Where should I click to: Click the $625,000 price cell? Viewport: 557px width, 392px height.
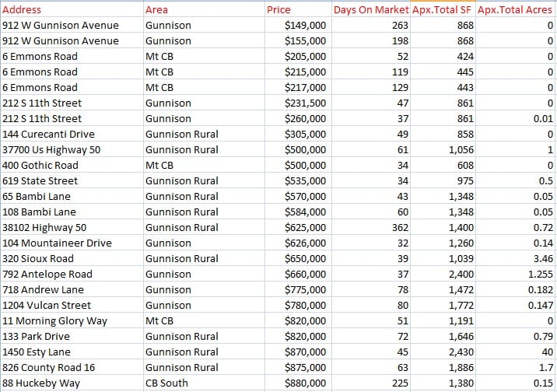[x=298, y=228]
